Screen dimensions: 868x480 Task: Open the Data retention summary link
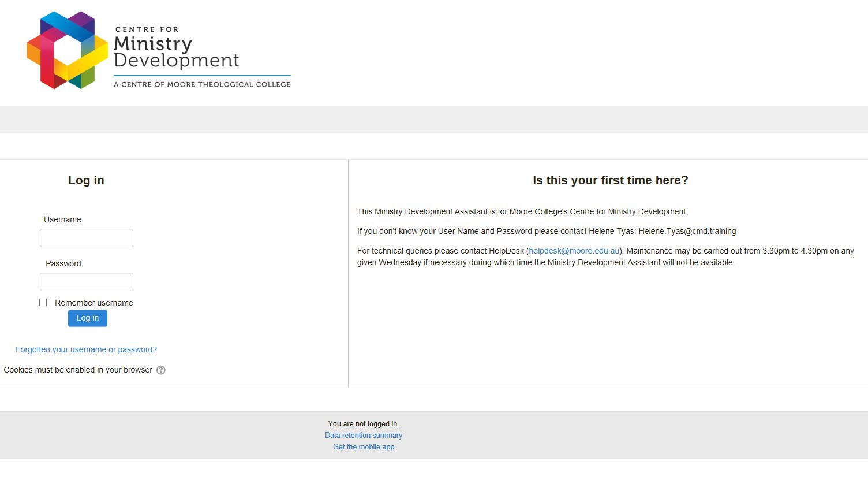[x=364, y=436]
